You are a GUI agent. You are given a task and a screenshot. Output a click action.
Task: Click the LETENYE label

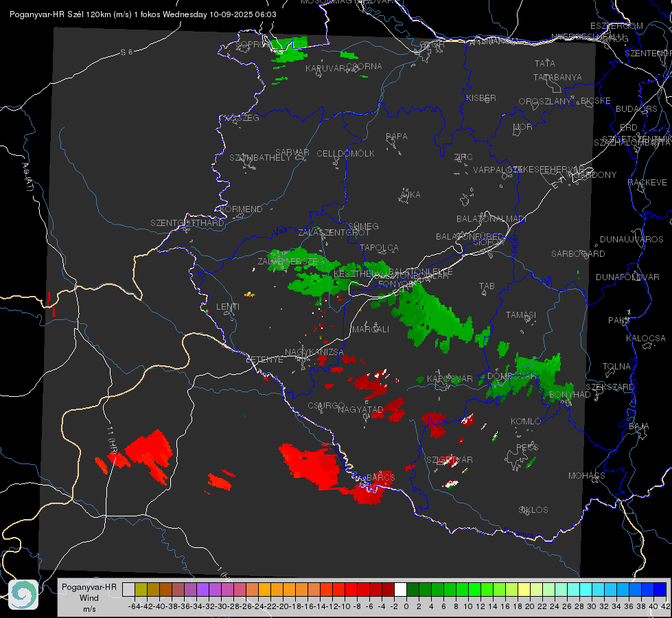[x=264, y=359]
